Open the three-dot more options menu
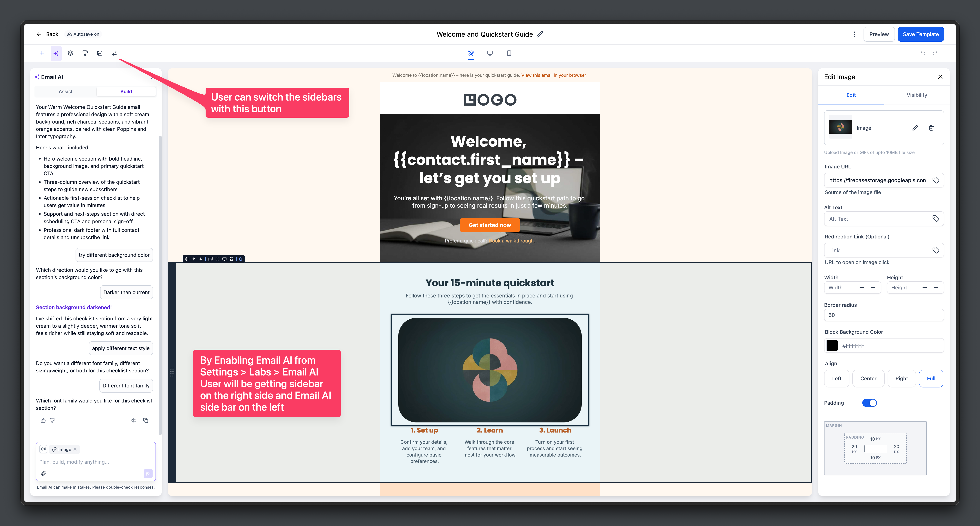The height and width of the screenshot is (526, 980). [x=854, y=34]
